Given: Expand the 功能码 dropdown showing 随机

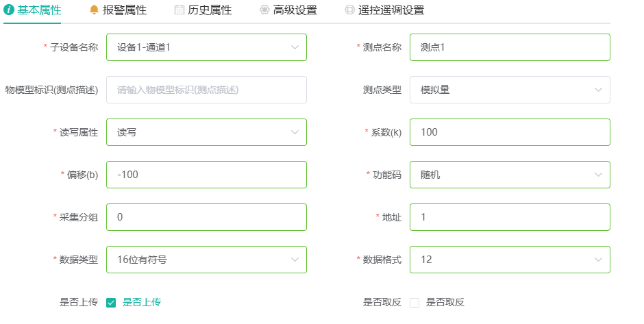Looking at the screenshot, I should 510,175.
